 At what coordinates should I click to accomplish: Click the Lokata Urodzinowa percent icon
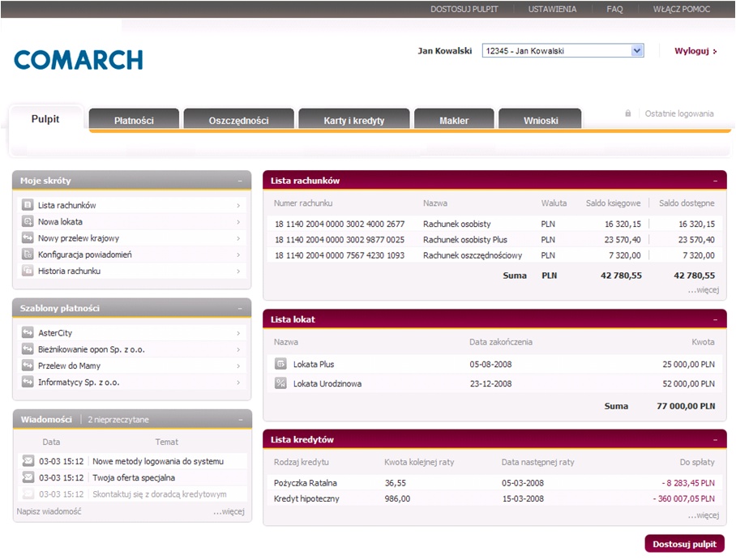point(280,383)
